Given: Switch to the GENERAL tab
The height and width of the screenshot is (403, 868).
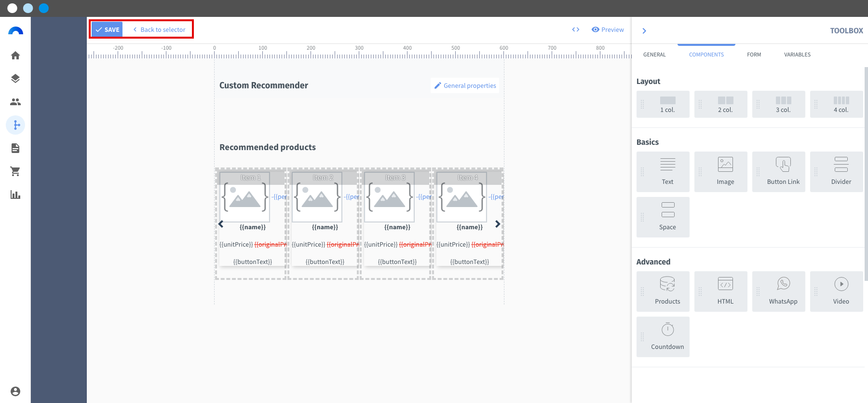Looking at the screenshot, I should click(x=654, y=55).
